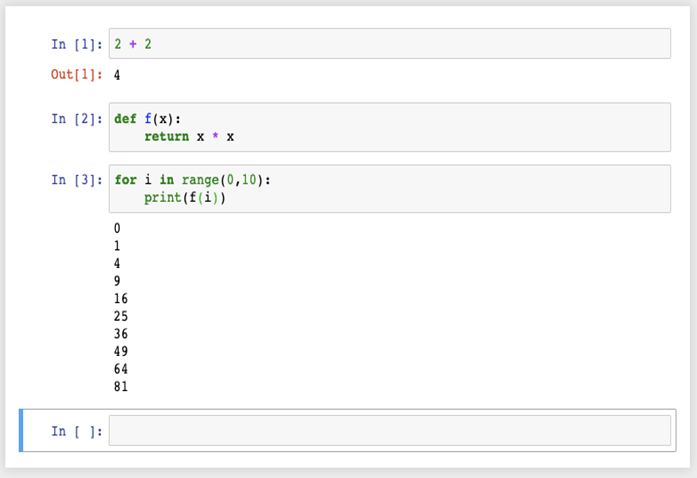Click the output line '25'
Image resolution: width=697 pixels, height=478 pixels.
pyautogui.click(x=121, y=316)
